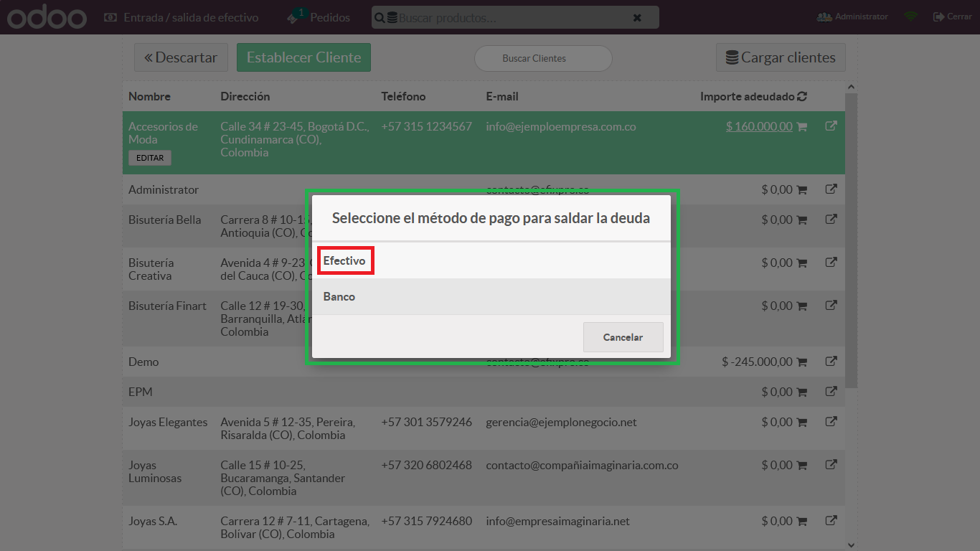Open the Pedidos orders menu
The height and width of the screenshot is (551, 980).
(x=319, y=17)
